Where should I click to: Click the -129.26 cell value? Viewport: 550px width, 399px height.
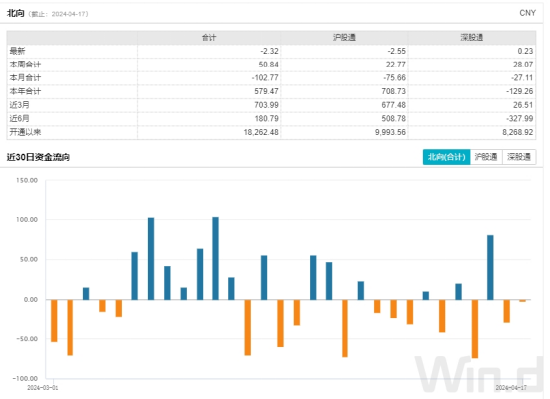pos(519,91)
